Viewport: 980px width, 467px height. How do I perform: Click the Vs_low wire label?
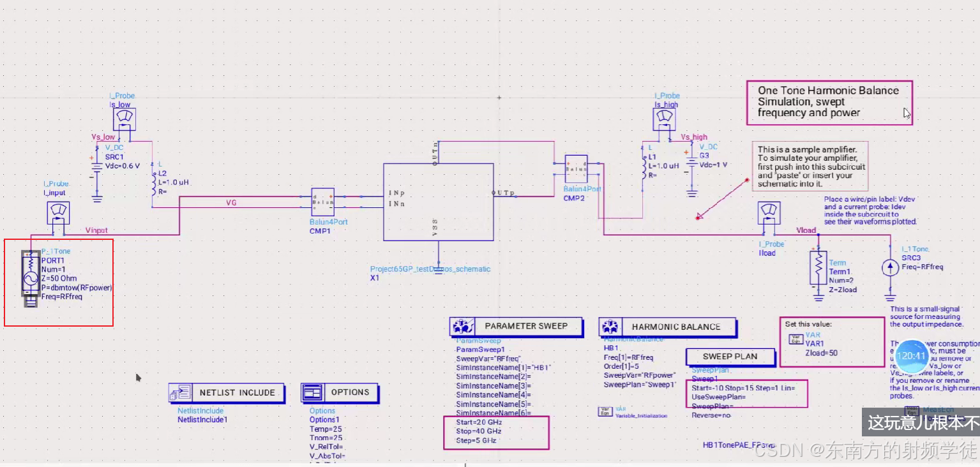(103, 137)
